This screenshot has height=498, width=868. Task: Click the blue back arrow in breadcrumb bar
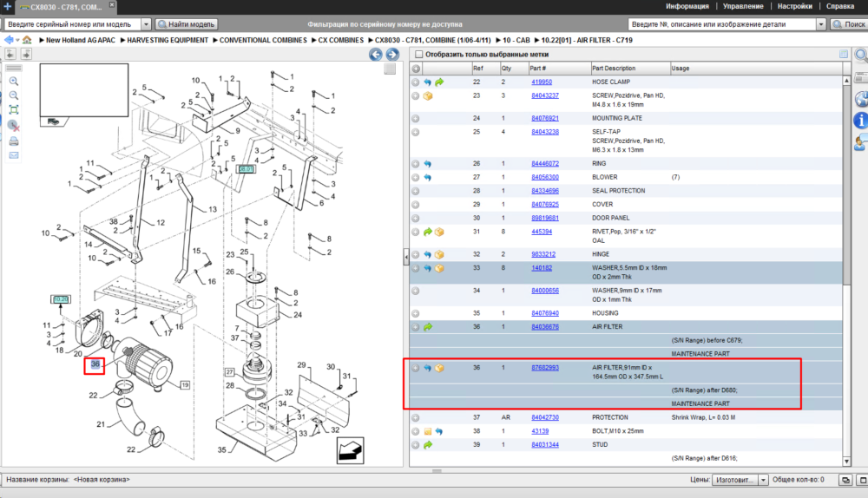9,40
